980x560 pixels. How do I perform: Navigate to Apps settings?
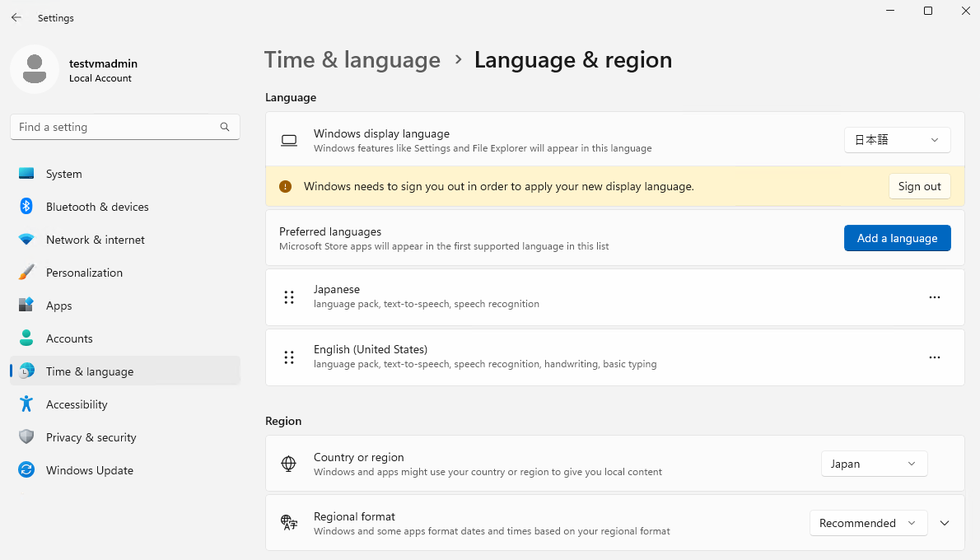(125, 305)
